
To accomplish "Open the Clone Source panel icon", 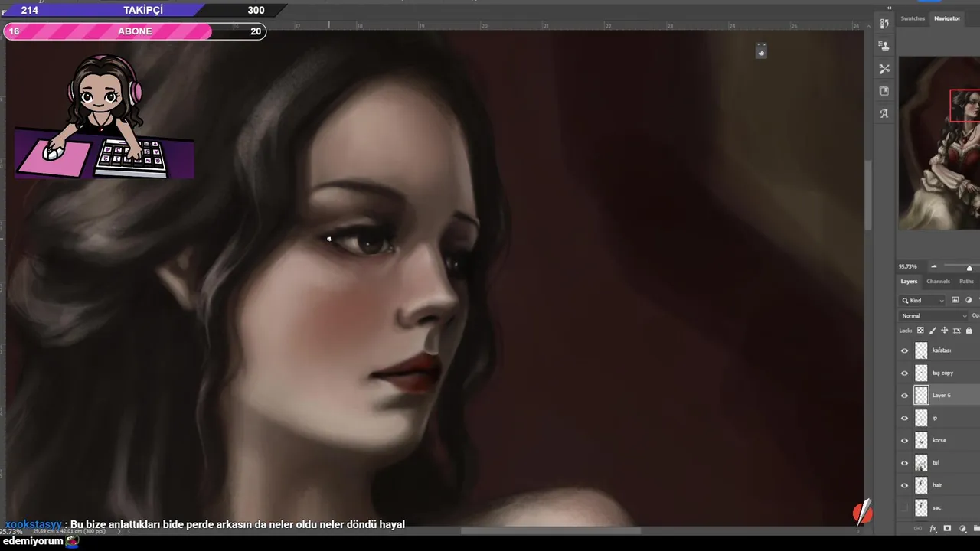I will click(884, 46).
